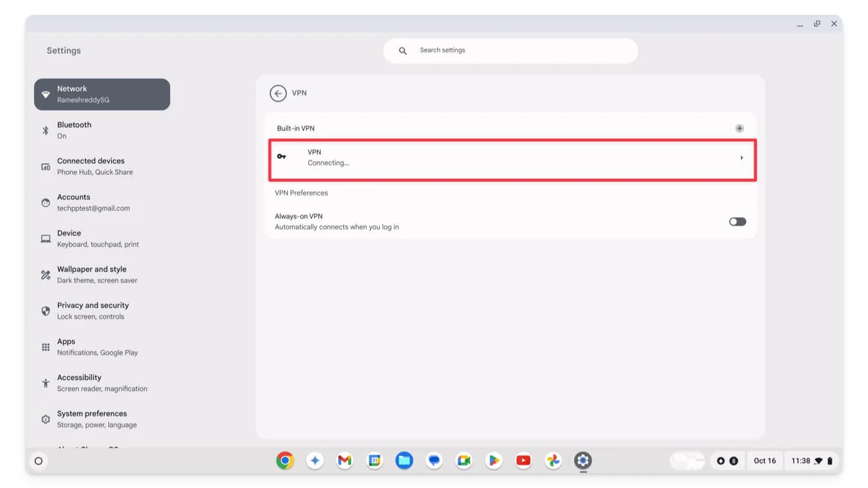Open Chrome browser from the shelf
868x488 pixels.
(285, 461)
